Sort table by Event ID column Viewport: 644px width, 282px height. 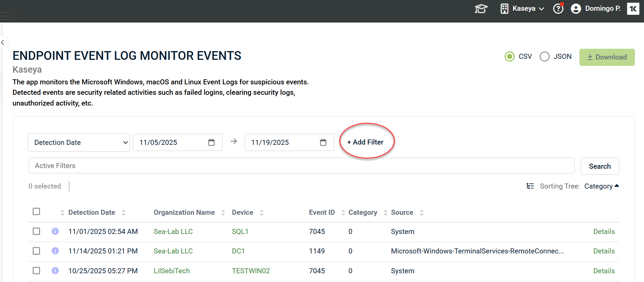[x=322, y=212]
